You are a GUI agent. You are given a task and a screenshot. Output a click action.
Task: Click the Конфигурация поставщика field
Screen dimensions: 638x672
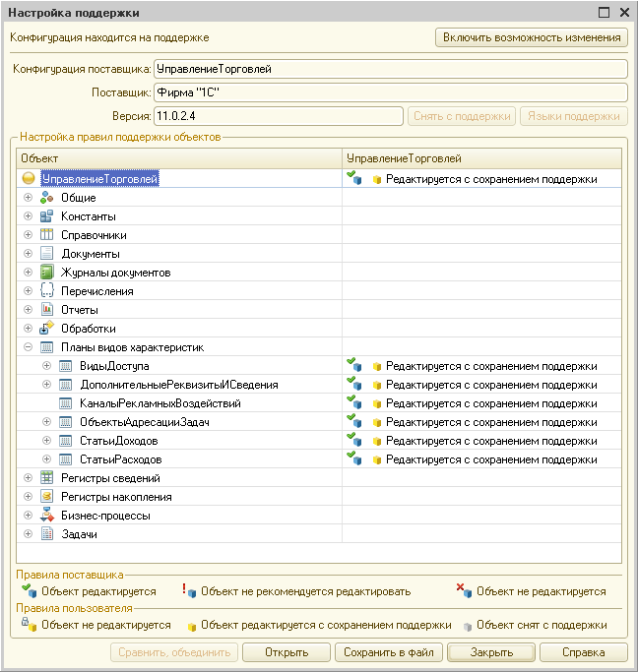pyautogui.click(x=391, y=69)
